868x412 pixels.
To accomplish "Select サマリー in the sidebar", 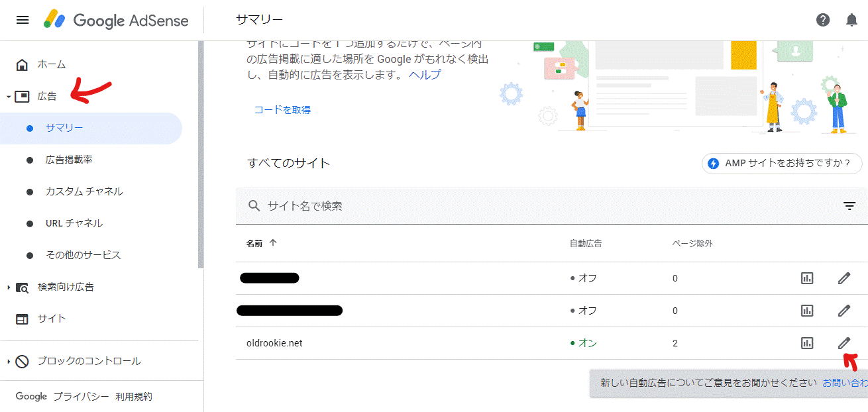I will click(67, 128).
